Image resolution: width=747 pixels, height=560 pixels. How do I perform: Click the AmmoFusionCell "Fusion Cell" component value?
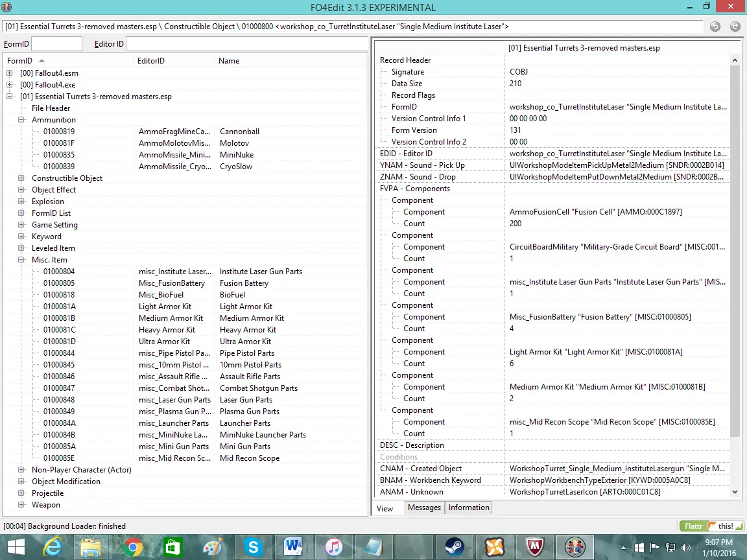tap(595, 212)
